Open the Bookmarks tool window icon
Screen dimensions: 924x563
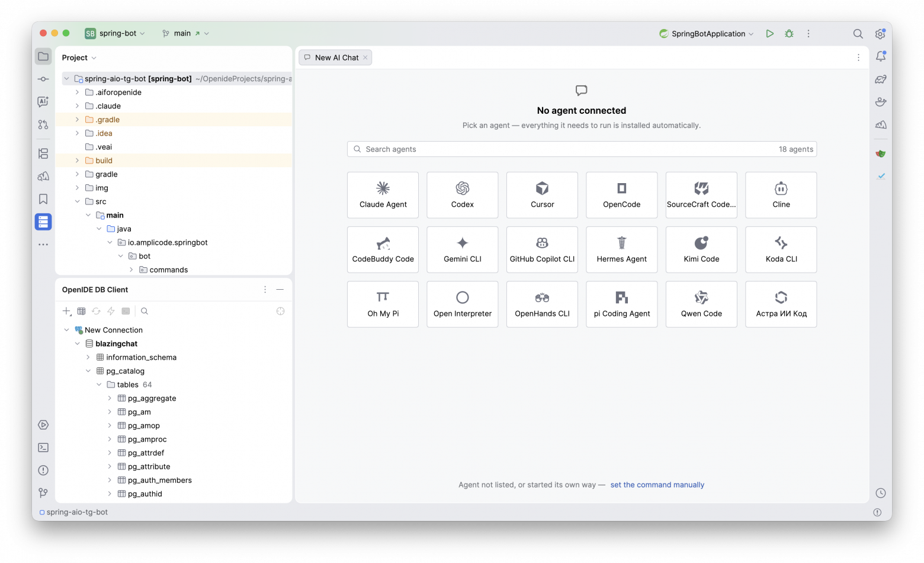tap(43, 199)
